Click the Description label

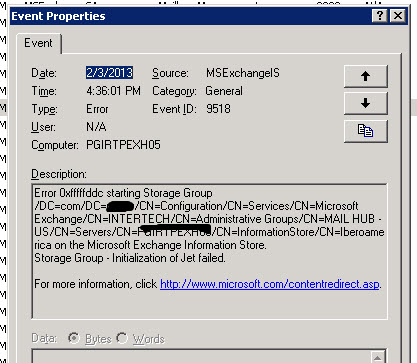tap(59, 174)
